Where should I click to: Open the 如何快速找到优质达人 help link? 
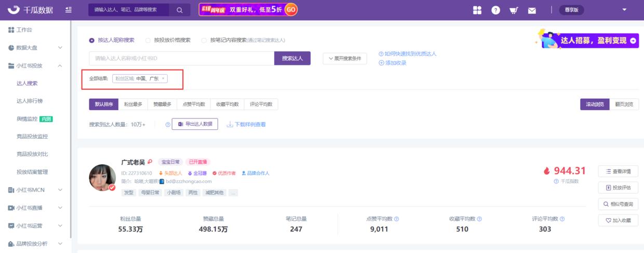coord(408,54)
